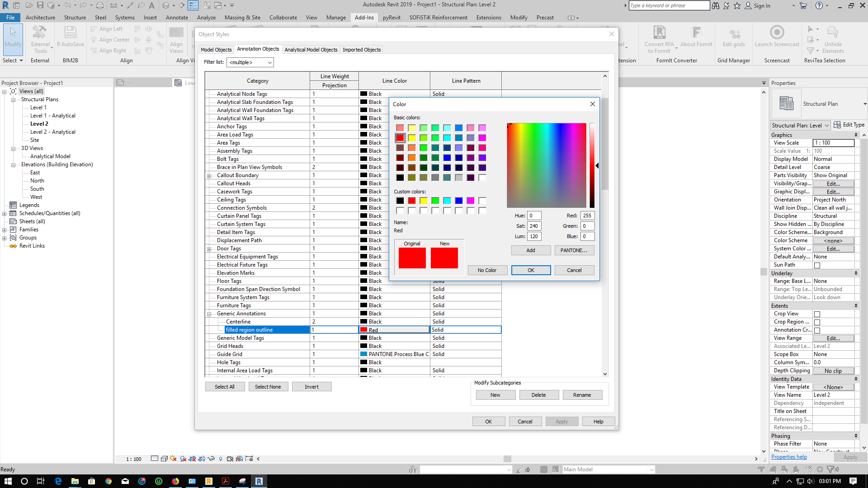Select the Modify tool in the ribbon
The width and height of the screenshot is (868, 488).
[x=13, y=40]
